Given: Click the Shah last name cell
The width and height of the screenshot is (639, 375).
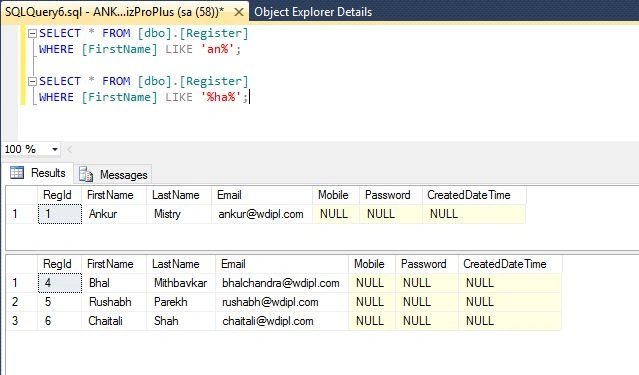Looking at the screenshot, I should [x=181, y=321].
